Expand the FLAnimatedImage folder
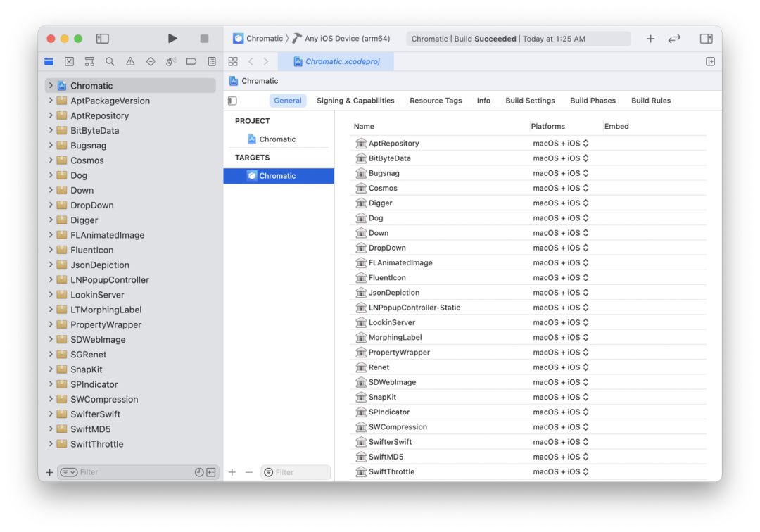This screenshot has height=532, width=760. [51, 235]
